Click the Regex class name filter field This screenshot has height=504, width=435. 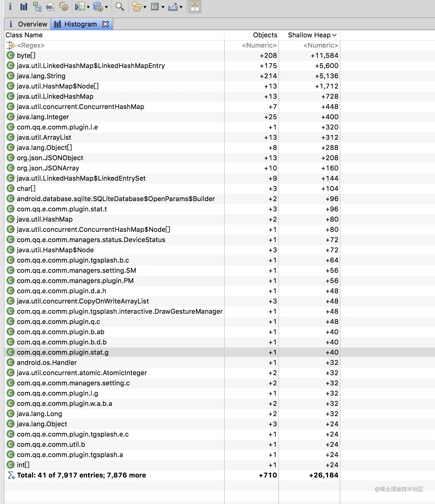[x=31, y=45]
